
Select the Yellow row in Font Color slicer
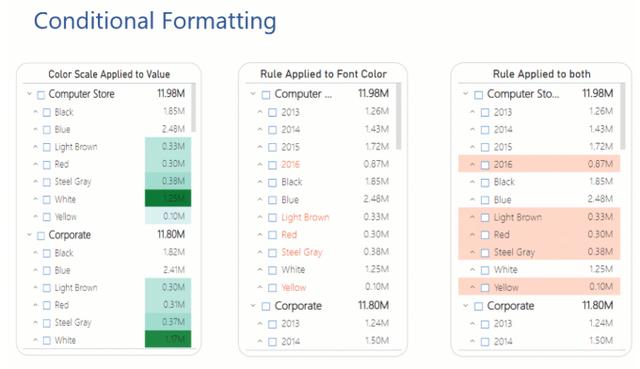pos(321,287)
